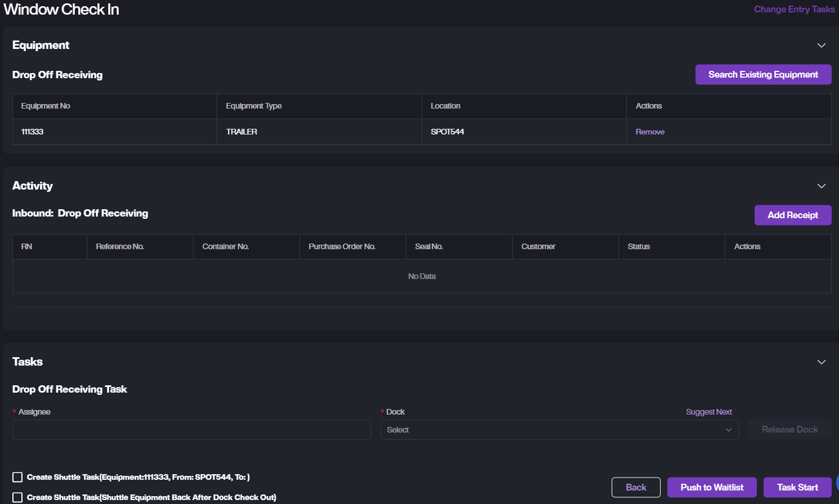Collapse the Equipment section chevron
Viewport: 839px width, 504px height.
pyautogui.click(x=821, y=45)
